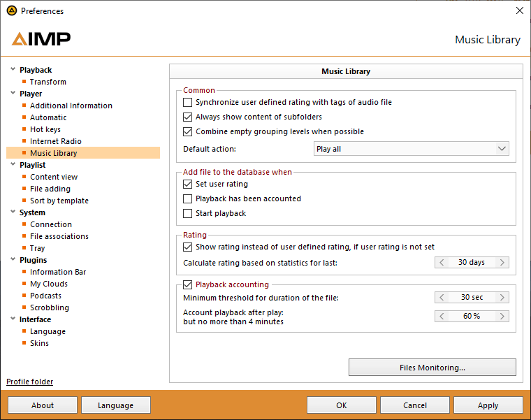Open the Default action dropdown
The height and width of the screenshot is (420, 531).
(411, 149)
